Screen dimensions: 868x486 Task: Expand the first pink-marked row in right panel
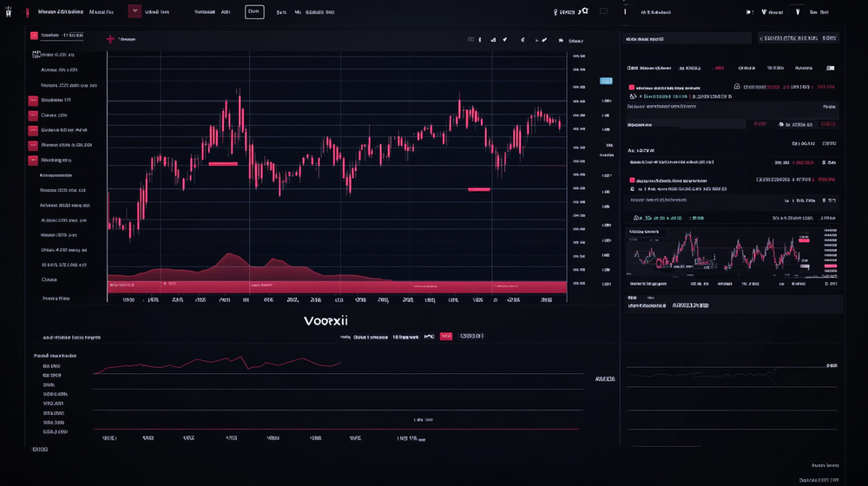pos(632,88)
